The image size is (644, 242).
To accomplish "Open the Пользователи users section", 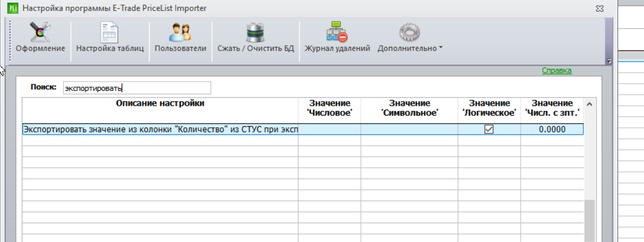I will click(180, 39).
